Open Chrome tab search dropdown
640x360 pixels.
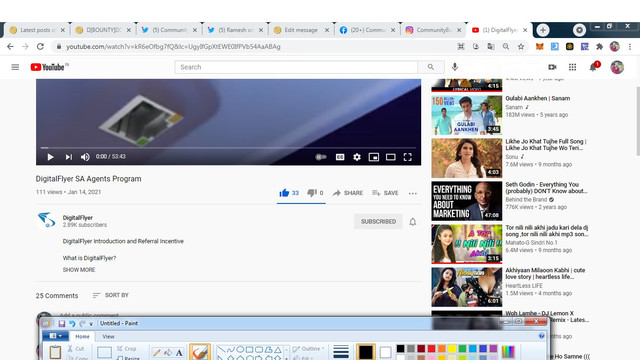pos(579,30)
